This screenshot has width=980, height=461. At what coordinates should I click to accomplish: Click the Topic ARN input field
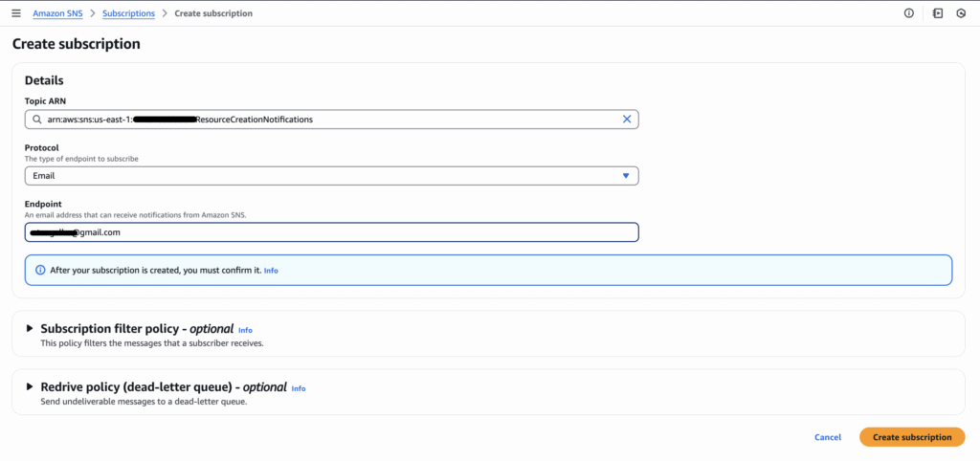[332, 120]
